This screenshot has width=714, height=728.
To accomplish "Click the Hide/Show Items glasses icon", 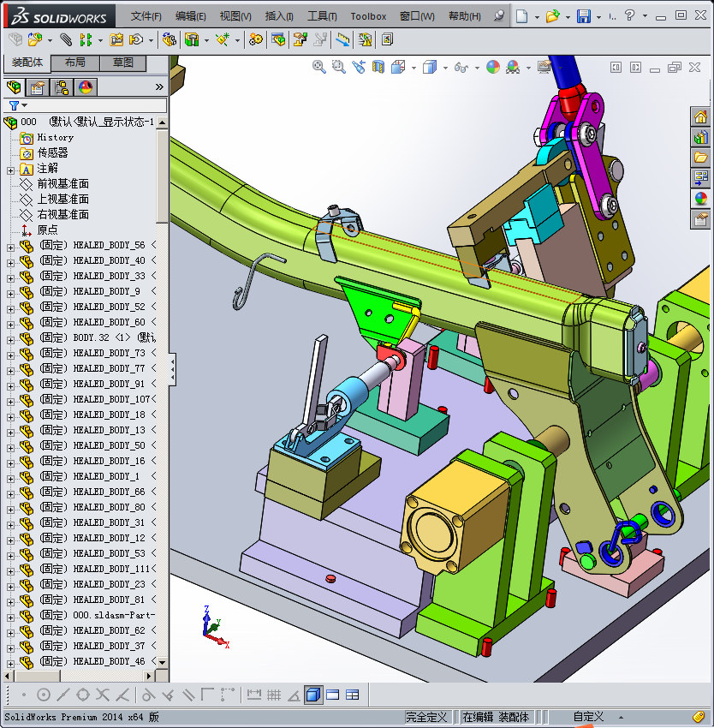I will tap(461, 68).
